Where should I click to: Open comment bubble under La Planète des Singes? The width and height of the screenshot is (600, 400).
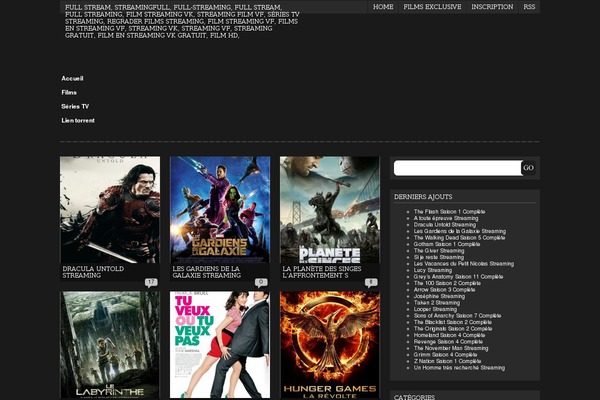[x=371, y=282]
